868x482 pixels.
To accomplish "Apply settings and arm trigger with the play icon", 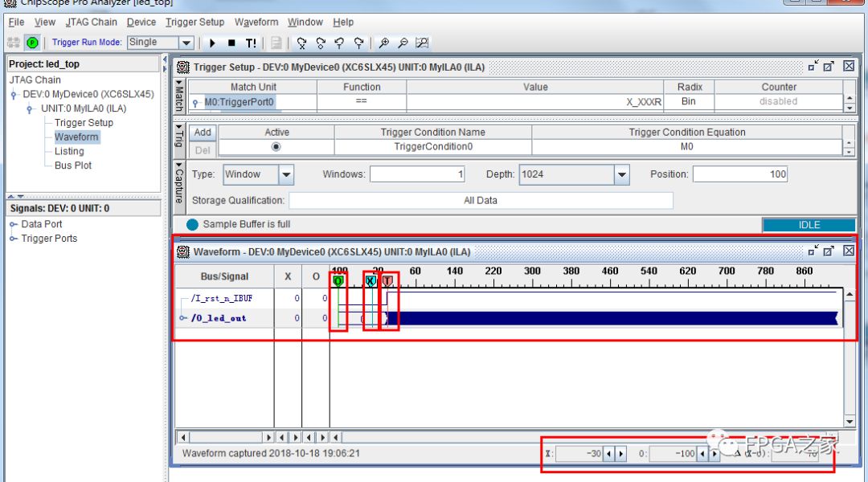I will 212,43.
